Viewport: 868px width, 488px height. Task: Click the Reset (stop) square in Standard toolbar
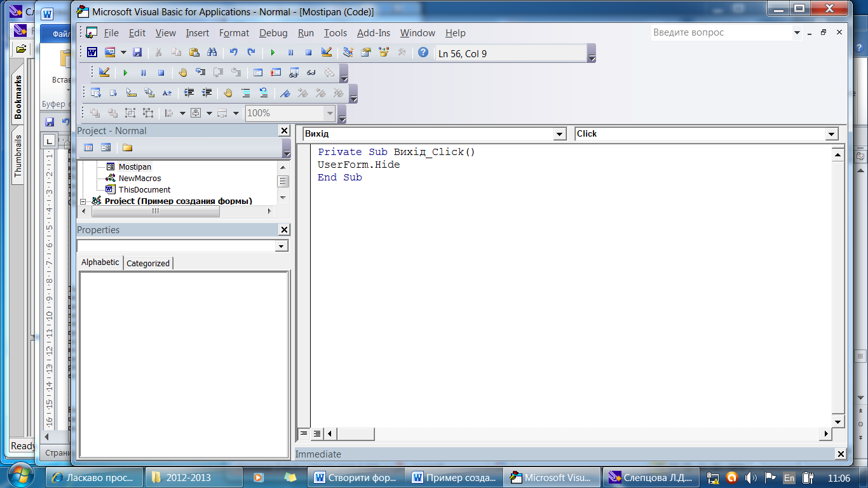point(309,53)
